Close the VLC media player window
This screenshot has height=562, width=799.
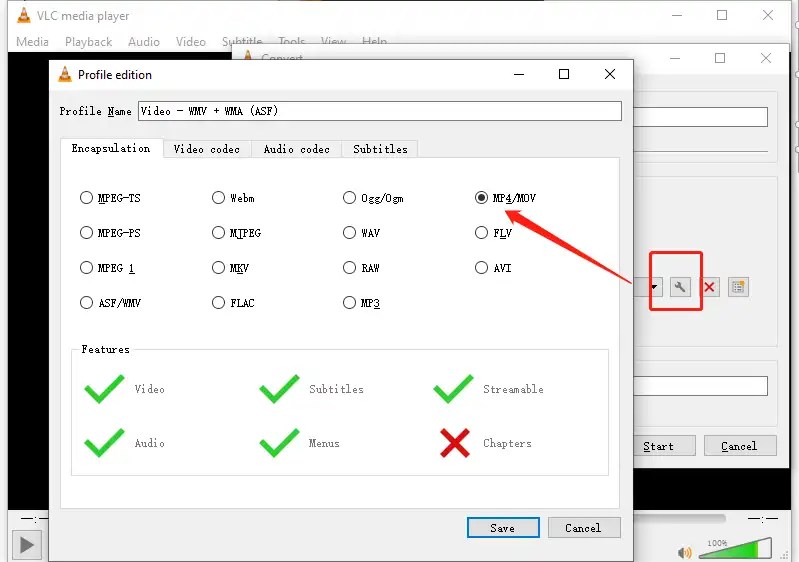(x=768, y=15)
